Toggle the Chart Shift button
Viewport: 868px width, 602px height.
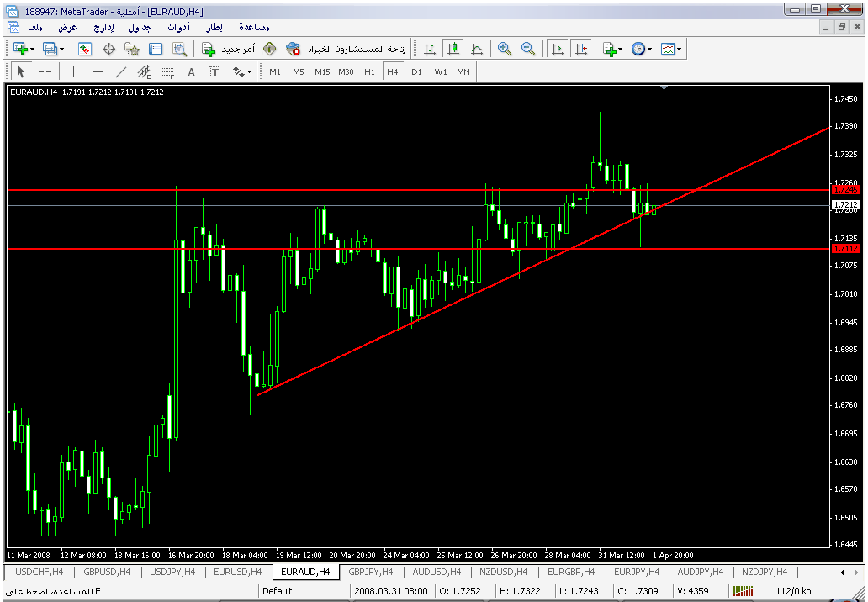(x=581, y=50)
